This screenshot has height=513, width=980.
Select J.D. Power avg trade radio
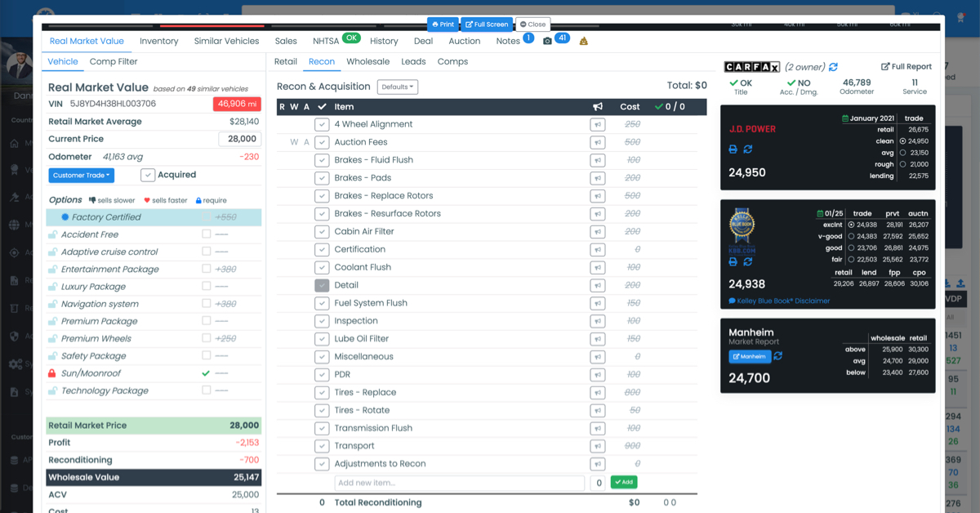pyautogui.click(x=902, y=153)
